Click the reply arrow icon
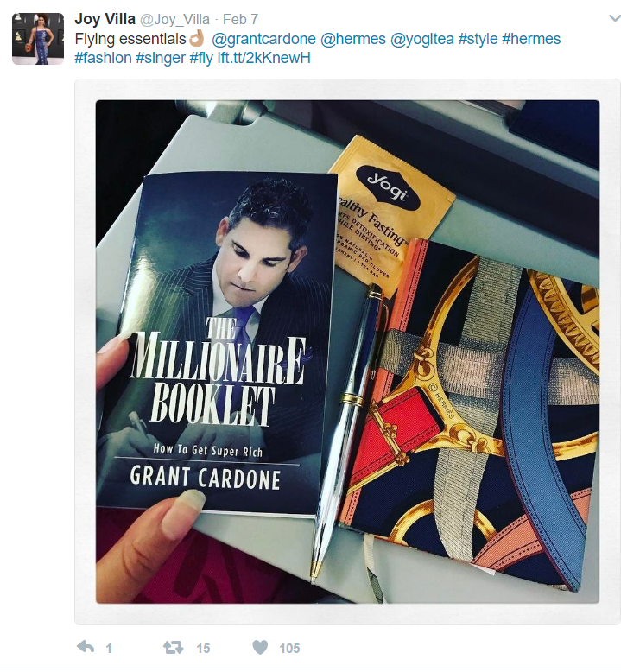This screenshot has height=672, width=621. coord(86,647)
